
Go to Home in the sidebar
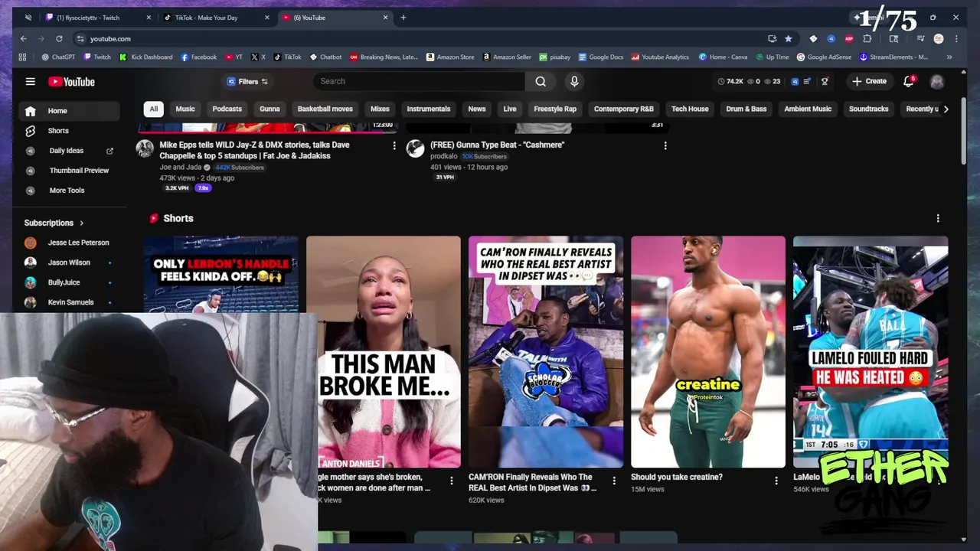pos(69,111)
